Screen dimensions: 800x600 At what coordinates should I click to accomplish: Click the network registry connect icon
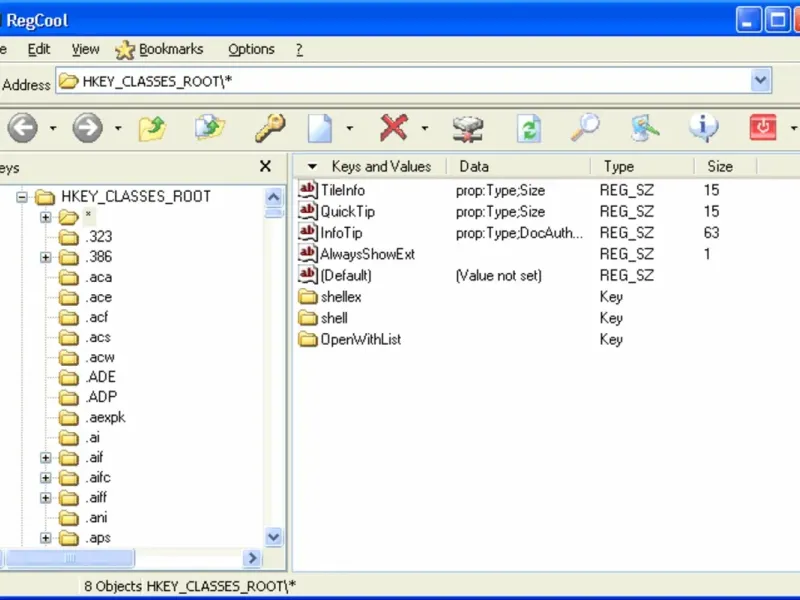click(x=468, y=129)
